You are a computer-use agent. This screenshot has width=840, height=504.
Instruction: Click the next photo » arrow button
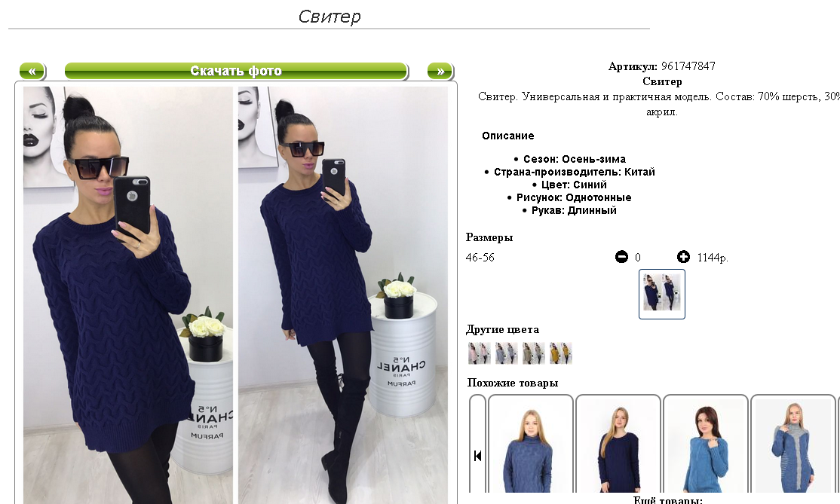pos(440,71)
